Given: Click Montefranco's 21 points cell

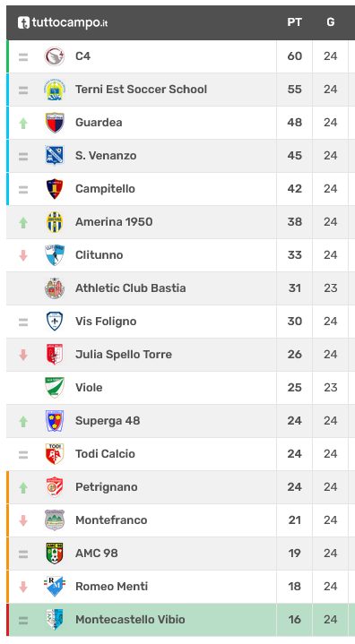Looking at the screenshot, I should coord(295,520).
